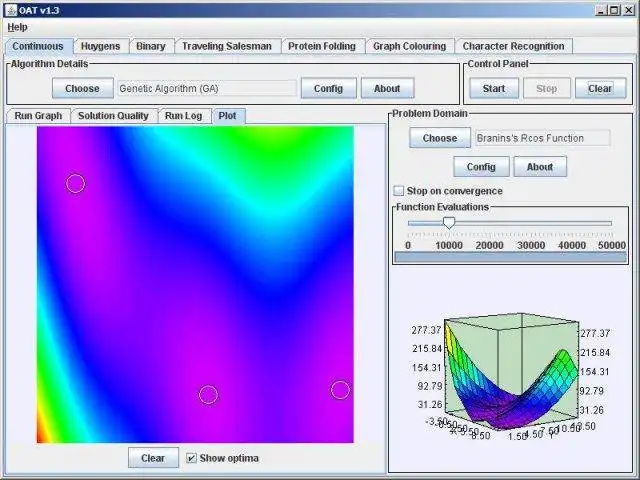640x480 pixels.
Task: Click the progress bar under Function Evaluations
Action: (x=510, y=257)
